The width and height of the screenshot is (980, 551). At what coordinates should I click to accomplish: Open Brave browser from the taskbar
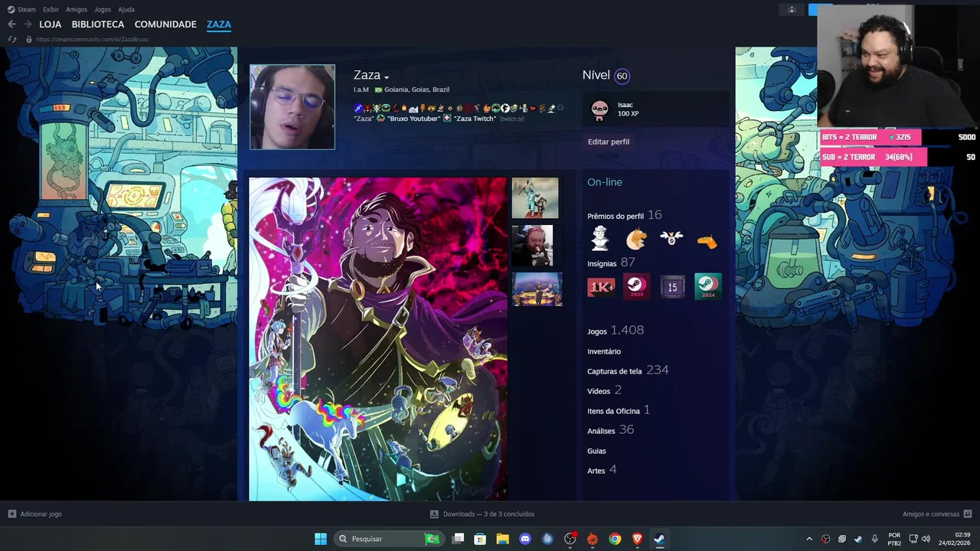click(637, 539)
